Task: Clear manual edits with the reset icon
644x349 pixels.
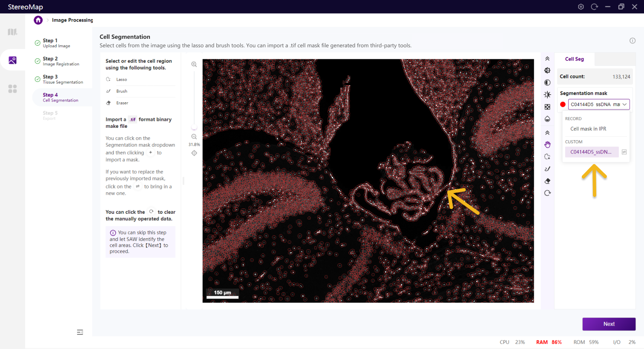Action: point(547,193)
